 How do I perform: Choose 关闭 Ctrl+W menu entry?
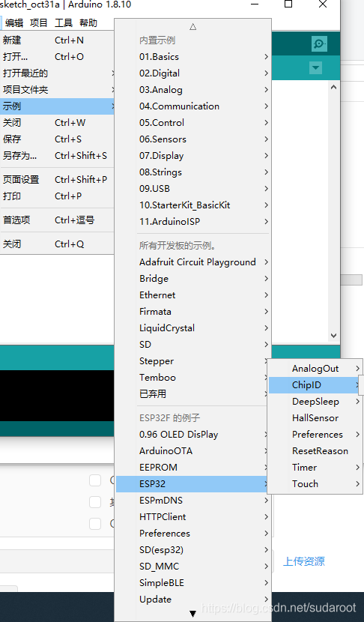(x=57, y=123)
